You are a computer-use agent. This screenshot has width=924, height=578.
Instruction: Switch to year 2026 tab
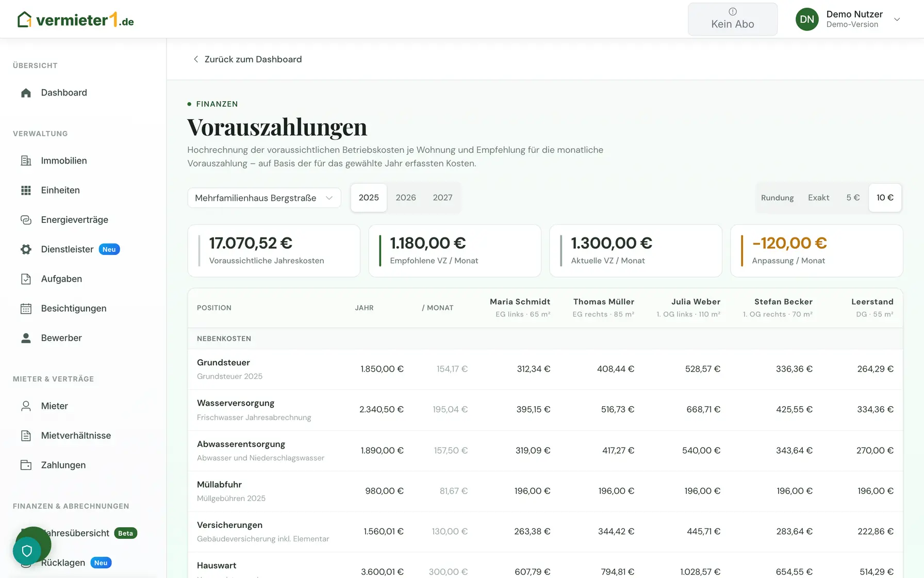coord(406,198)
